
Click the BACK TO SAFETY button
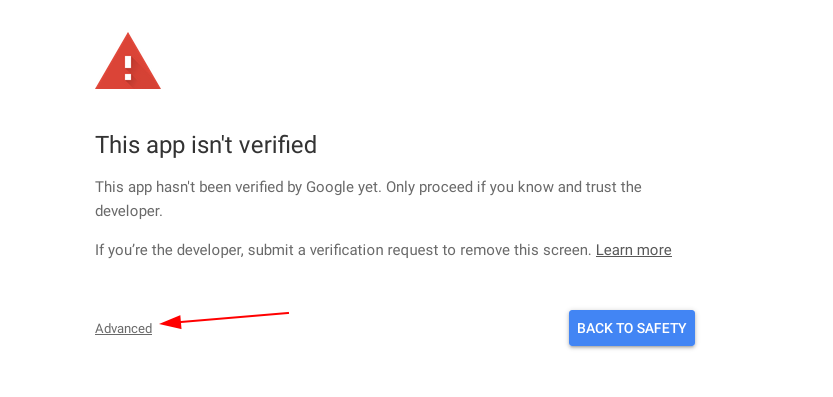tap(632, 328)
